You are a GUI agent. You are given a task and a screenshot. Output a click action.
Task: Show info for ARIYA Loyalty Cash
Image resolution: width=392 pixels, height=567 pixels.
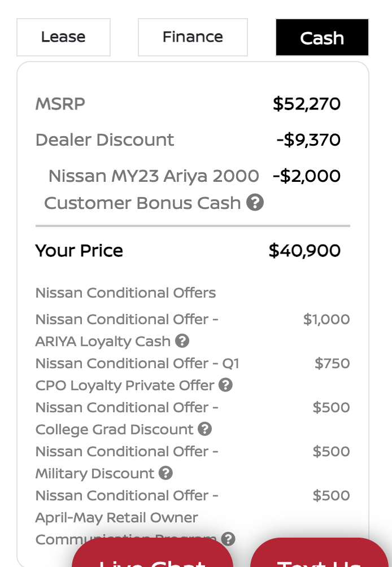[x=182, y=341]
